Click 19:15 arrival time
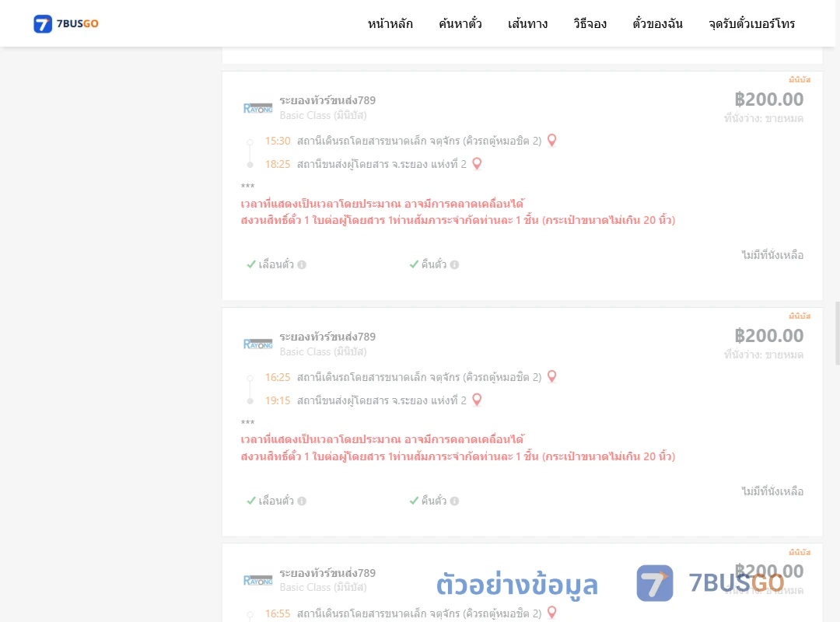This screenshot has width=840, height=622. (278, 400)
